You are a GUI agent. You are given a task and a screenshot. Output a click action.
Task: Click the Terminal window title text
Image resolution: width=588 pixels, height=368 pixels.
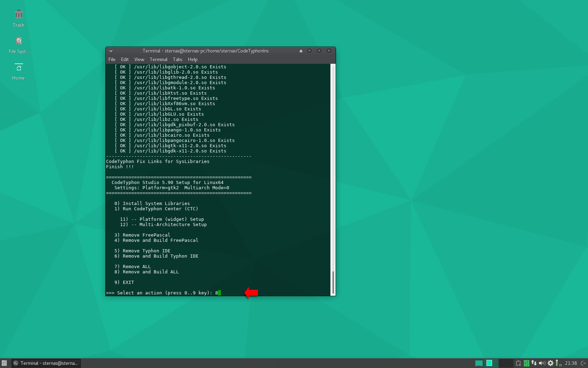(x=205, y=51)
